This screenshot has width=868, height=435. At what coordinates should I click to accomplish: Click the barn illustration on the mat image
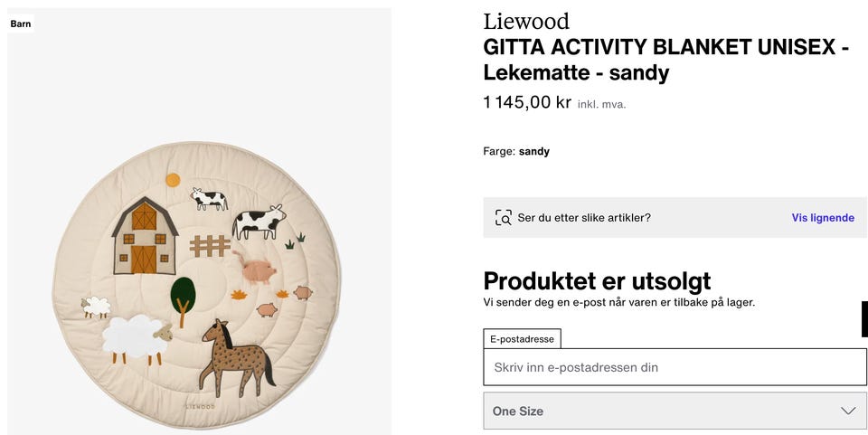coord(145,236)
